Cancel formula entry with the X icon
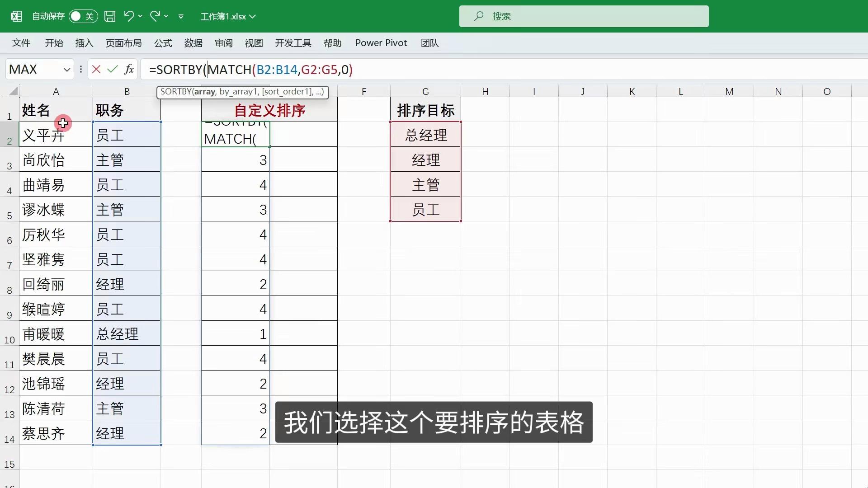This screenshot has width=868, height=488. [x=96, y=69]
